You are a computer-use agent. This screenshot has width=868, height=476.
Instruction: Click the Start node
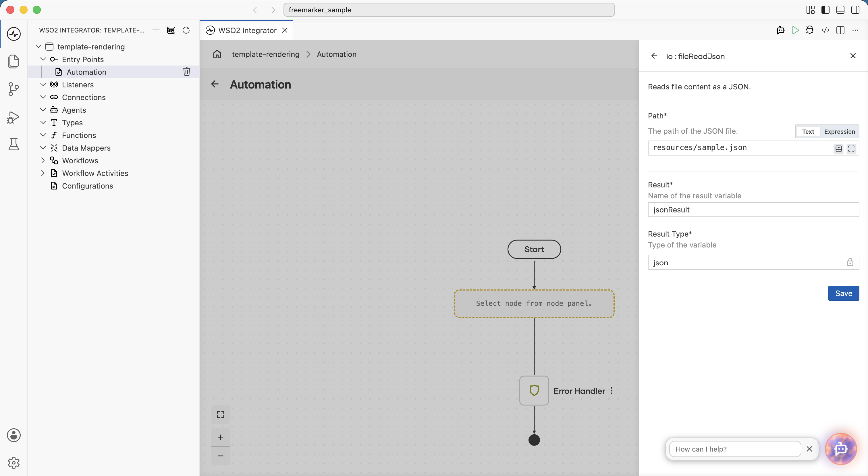[x=534, y=249]
